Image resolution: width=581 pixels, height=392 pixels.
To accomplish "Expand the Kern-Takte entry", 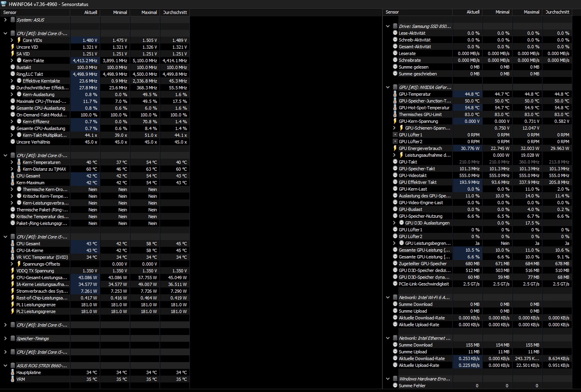I will point(12,61).
